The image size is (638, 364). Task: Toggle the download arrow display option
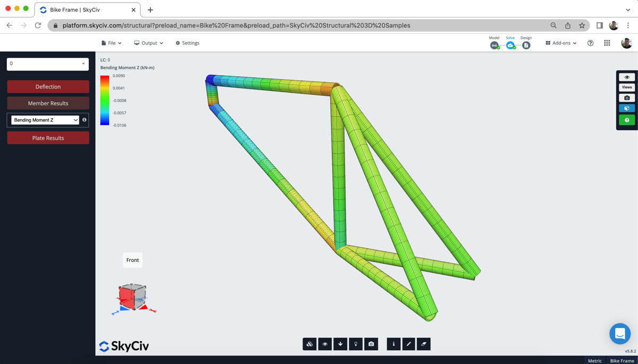coord(340,344)
